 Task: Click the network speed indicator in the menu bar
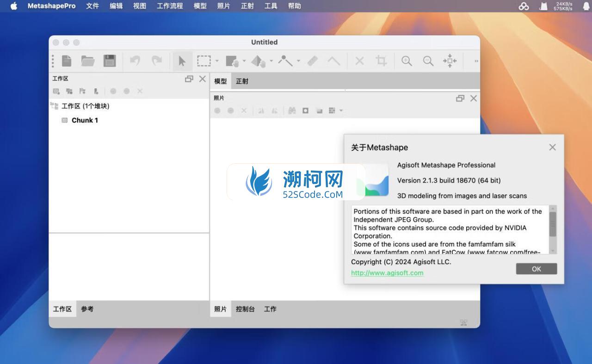[563, 6]
